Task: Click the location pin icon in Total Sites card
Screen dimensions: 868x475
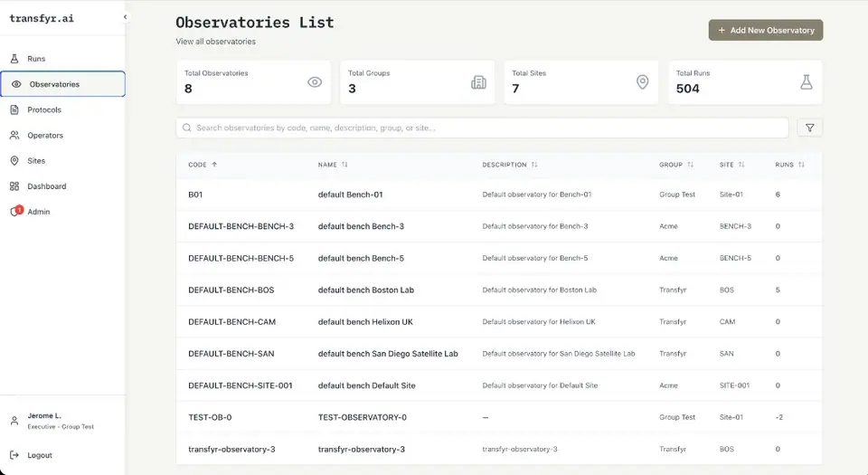Action: 642,82
